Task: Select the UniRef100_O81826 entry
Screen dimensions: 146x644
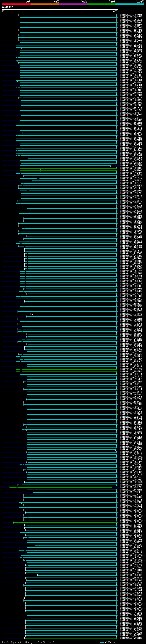Action: (x=131, y=376)
